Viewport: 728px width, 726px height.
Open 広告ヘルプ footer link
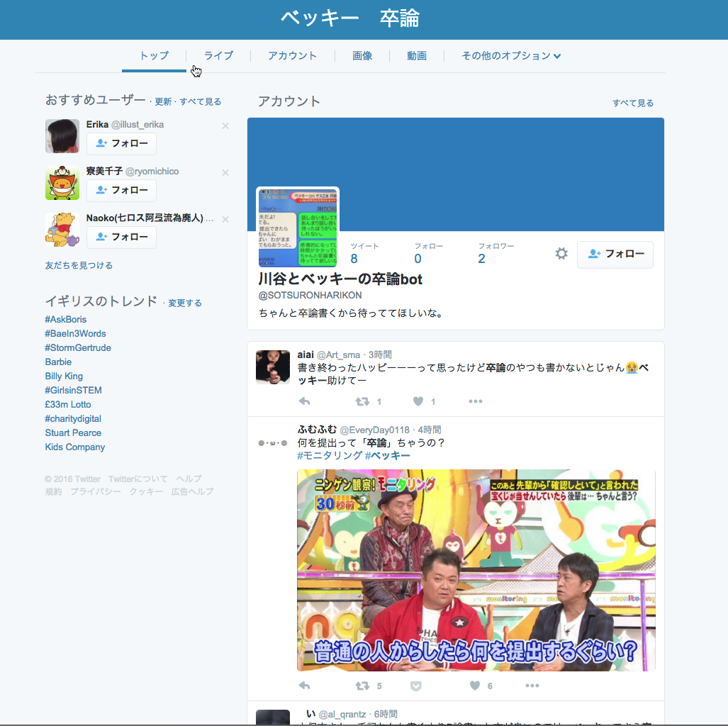pyautogui.click(x=192, y=491)
